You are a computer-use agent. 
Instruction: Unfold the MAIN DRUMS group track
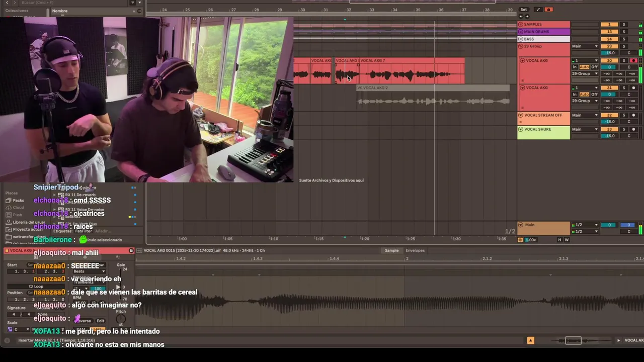(521, 32)
